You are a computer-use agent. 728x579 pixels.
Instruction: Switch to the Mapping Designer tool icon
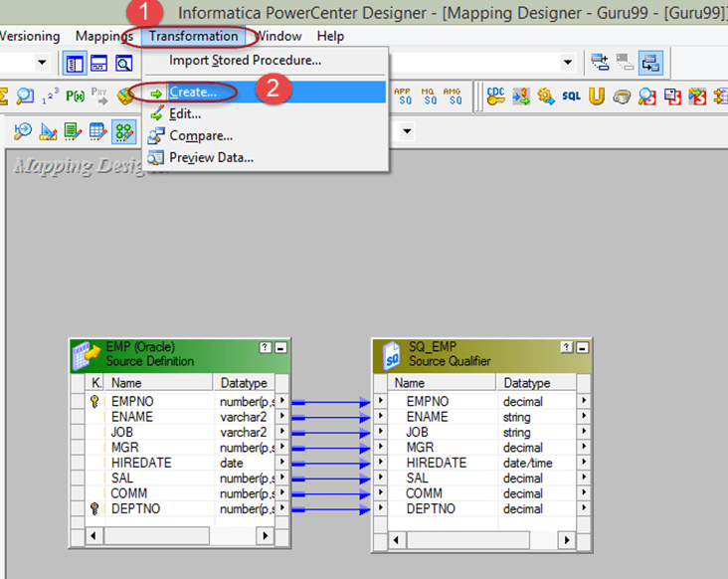tap(124, 132)
